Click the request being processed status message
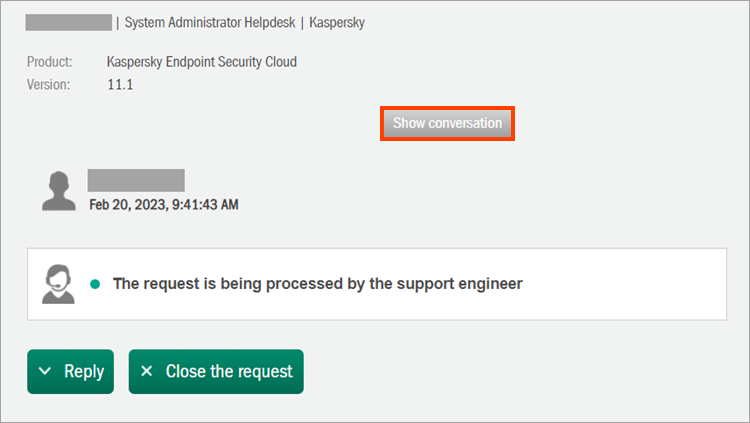 [x=318, y=284]
